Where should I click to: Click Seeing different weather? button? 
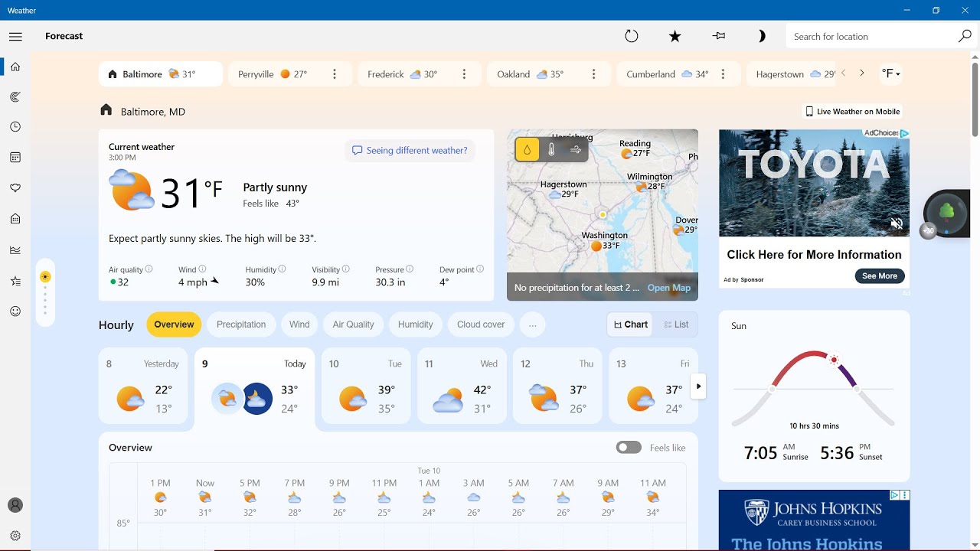point(410,151)
